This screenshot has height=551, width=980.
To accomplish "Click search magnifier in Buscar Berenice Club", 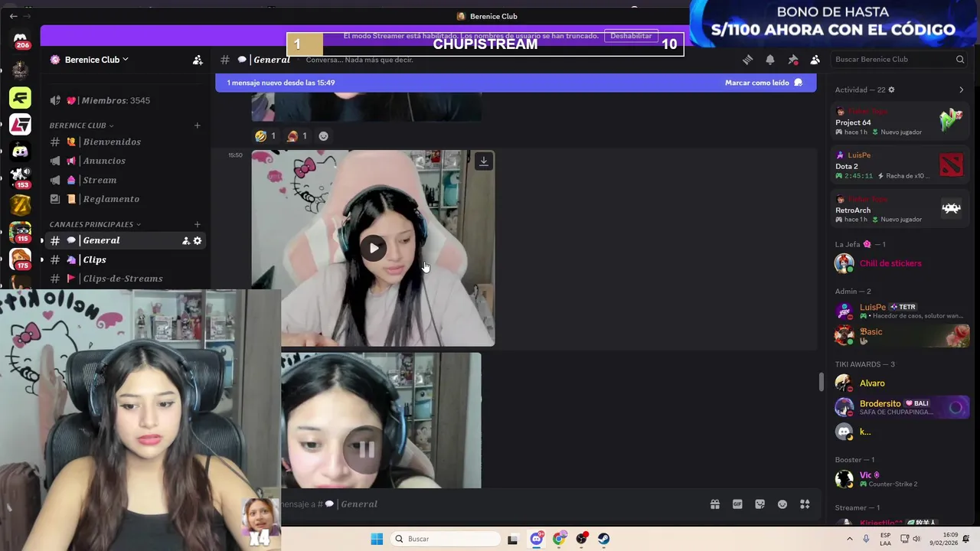I will [x=960, y=59].
